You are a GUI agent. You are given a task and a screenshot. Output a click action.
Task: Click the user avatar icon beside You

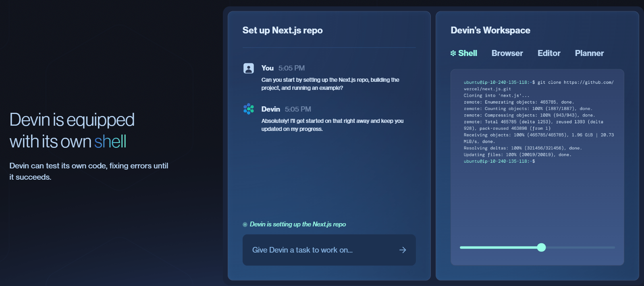point(249,68)
